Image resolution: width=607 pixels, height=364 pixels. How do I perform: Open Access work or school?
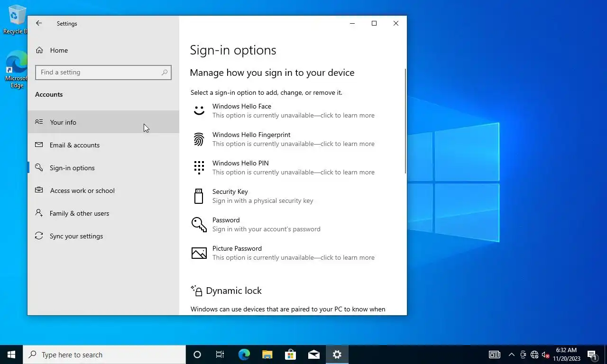103,191
